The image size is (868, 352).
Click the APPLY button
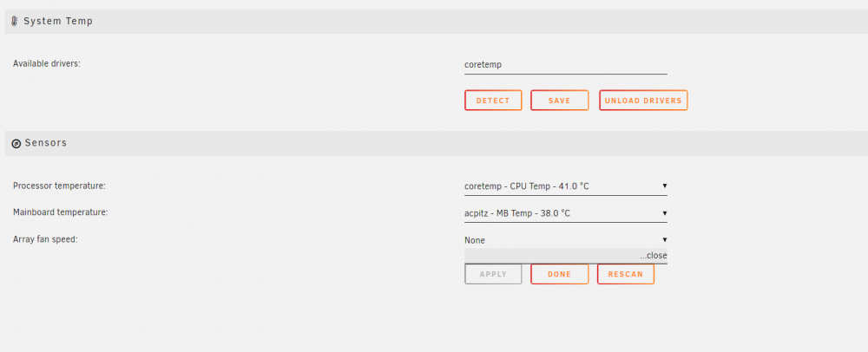tap(493, 274)
